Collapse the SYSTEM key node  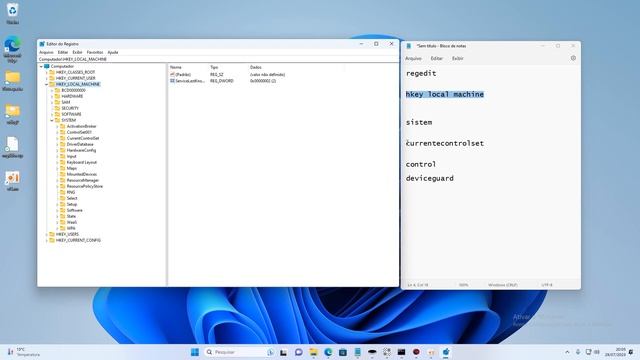coord(52,120)
